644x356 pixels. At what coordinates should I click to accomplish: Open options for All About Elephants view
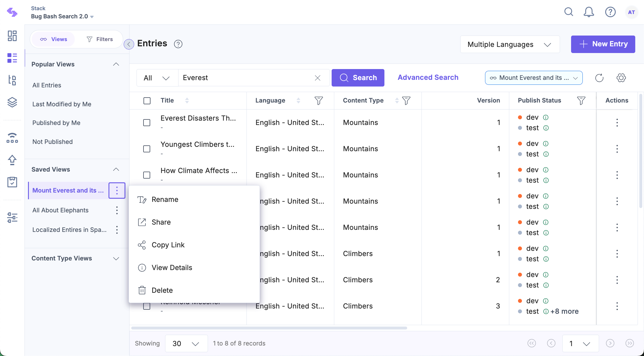click(117, 210)
